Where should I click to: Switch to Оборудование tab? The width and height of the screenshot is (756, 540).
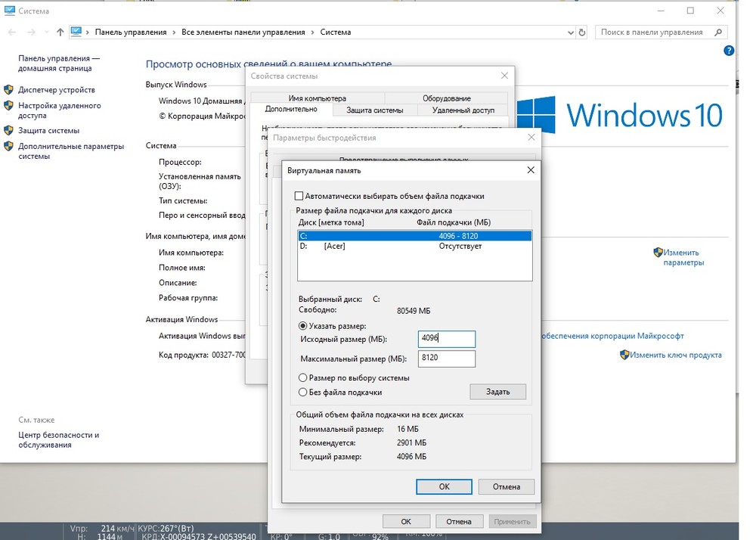point(447,98)
